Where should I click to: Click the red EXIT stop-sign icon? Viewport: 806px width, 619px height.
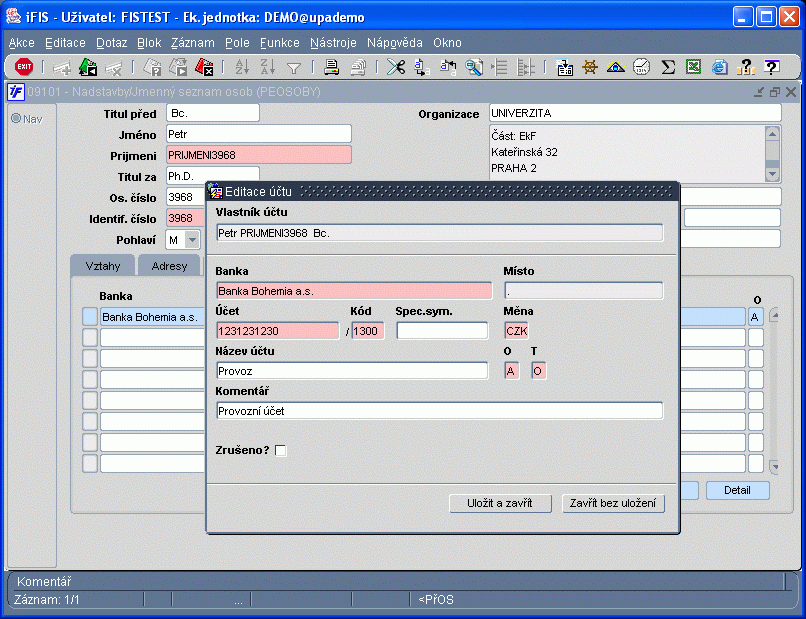pos(24,66)
